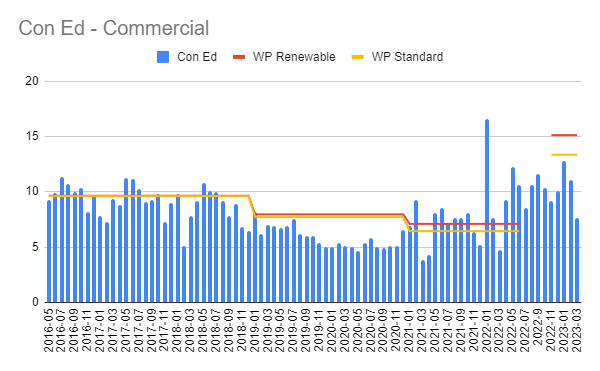Click the x-axis label 2019-05
This screenshot has width=600, height=371.
tap(280, 330)
